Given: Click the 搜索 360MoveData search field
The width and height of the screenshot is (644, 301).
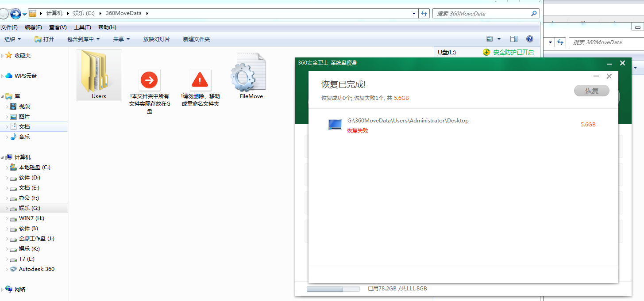Looking at the screenshot, I should pos(482,14).
